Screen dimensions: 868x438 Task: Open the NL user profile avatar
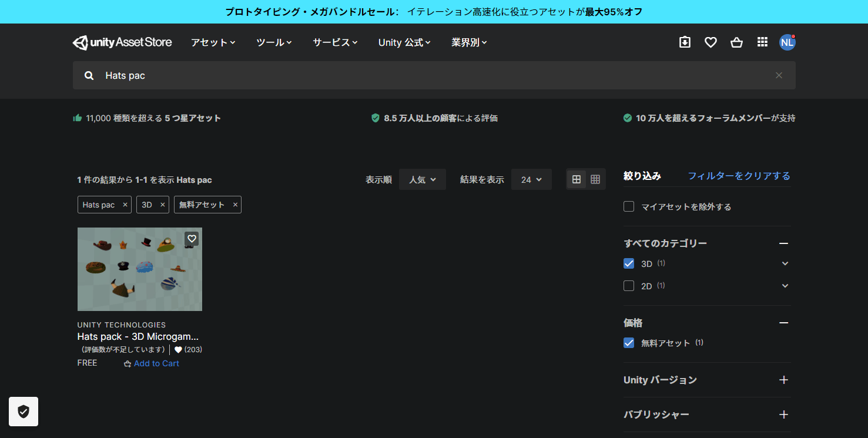click(787, 42)
